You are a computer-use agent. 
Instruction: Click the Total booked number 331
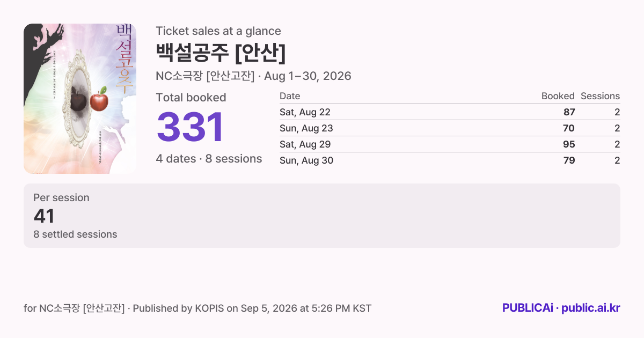point(190,127)
